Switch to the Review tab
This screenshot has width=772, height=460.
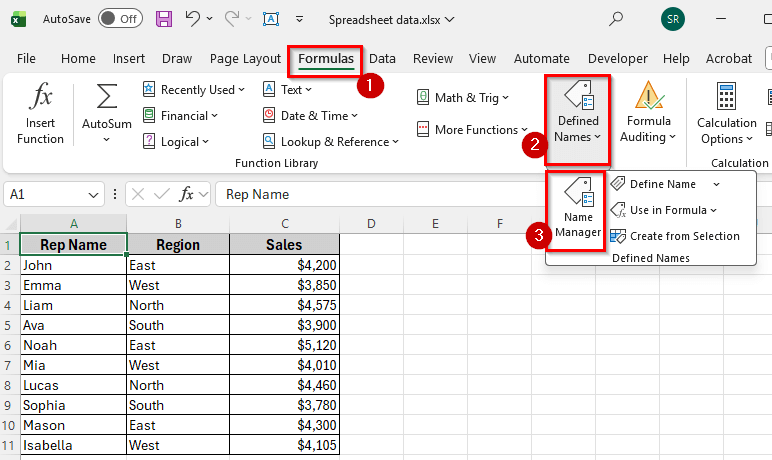click(433, 59)
